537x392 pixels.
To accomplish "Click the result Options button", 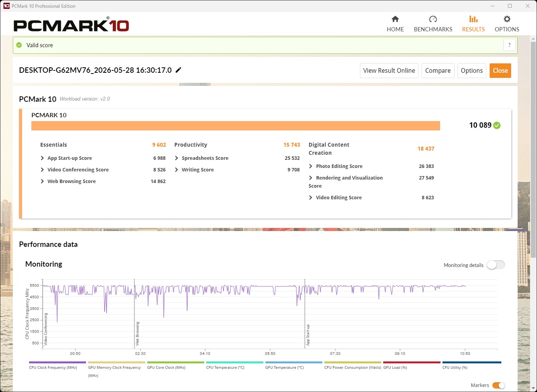I will coord(472,70).
